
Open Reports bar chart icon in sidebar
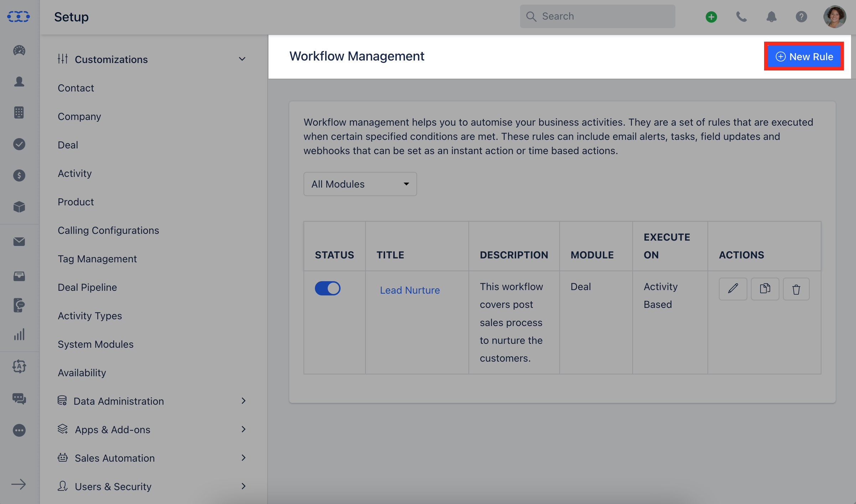[x=19, y=335]
